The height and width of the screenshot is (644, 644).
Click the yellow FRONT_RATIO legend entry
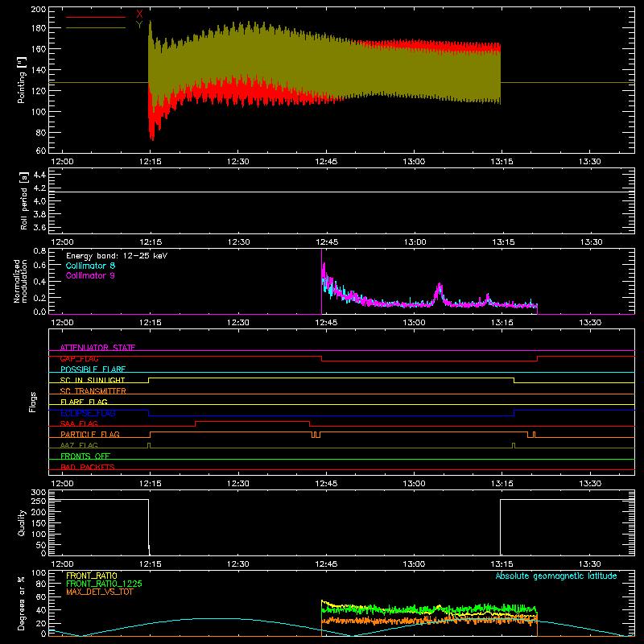(x=92, y=576)
